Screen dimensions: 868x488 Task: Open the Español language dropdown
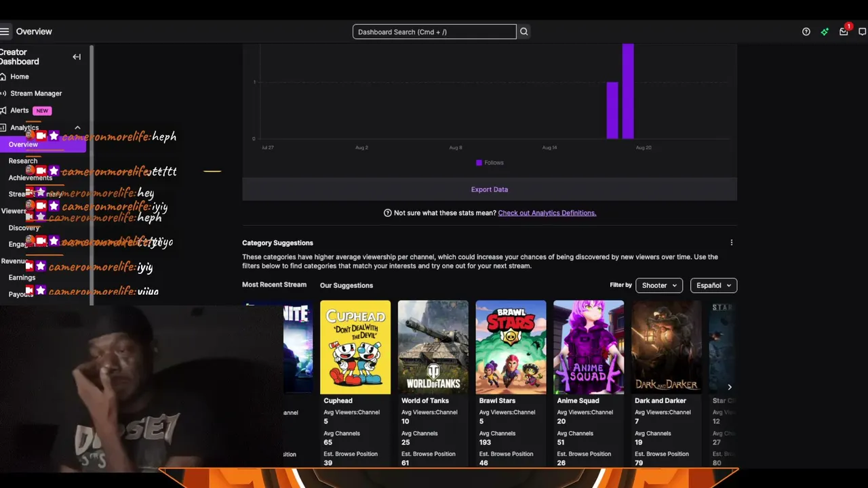[713, 285]
